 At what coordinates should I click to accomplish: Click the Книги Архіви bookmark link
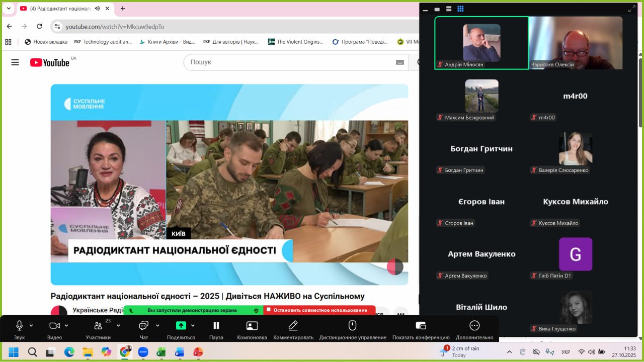167,42
